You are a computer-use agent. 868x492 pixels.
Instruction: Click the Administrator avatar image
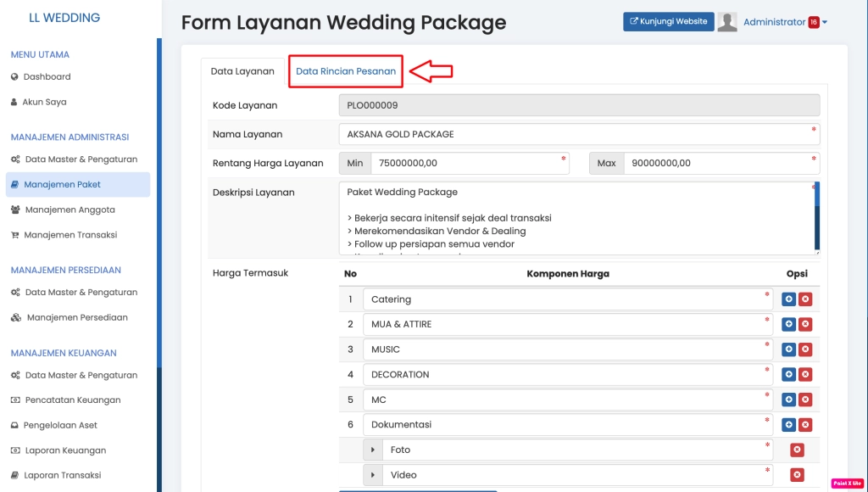(726, 22)
